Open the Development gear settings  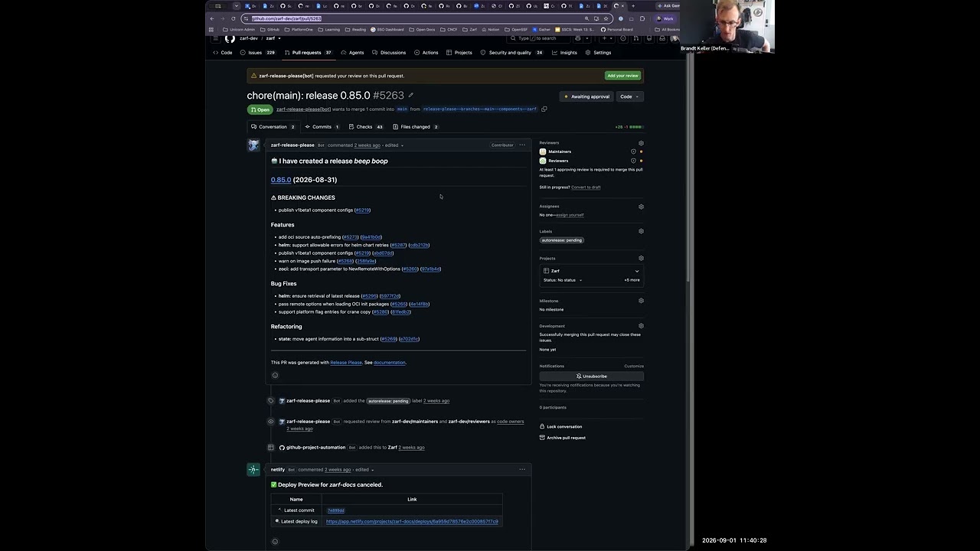[641, 326]
